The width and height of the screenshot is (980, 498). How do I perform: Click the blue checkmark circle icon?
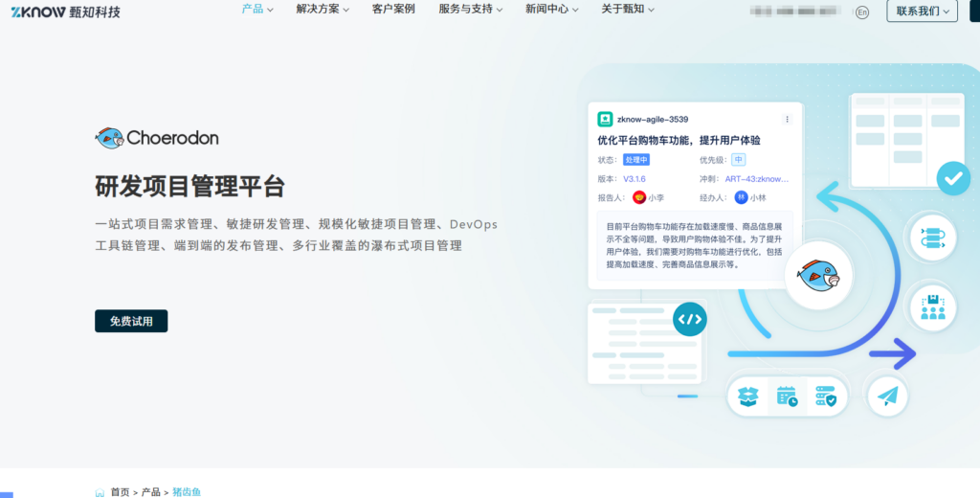tap(953, 178)
